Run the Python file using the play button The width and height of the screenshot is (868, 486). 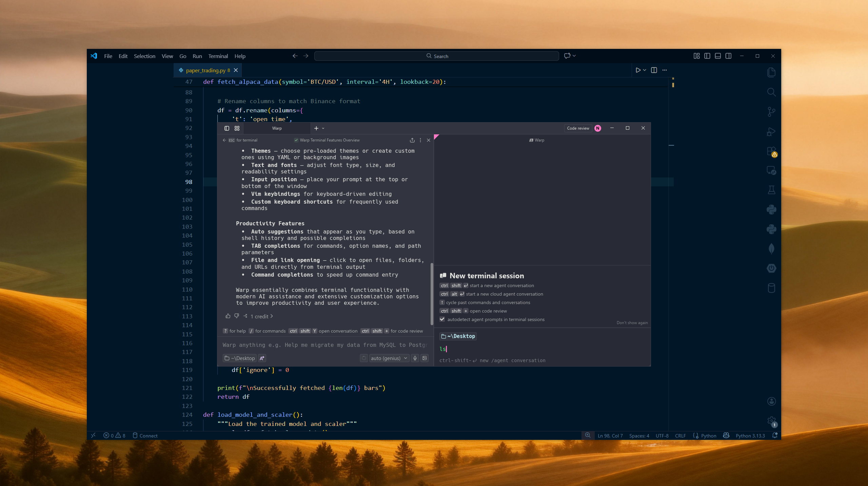tap(639, 70)
